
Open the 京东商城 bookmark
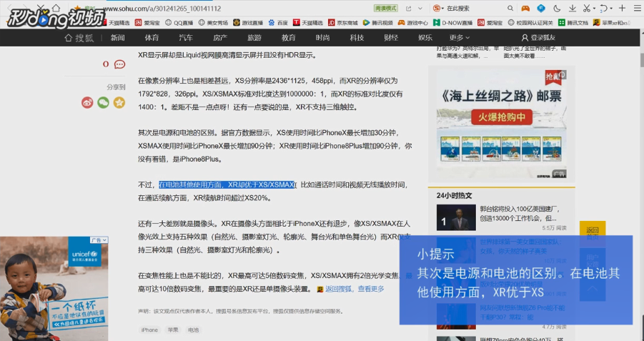pos(343,23)
